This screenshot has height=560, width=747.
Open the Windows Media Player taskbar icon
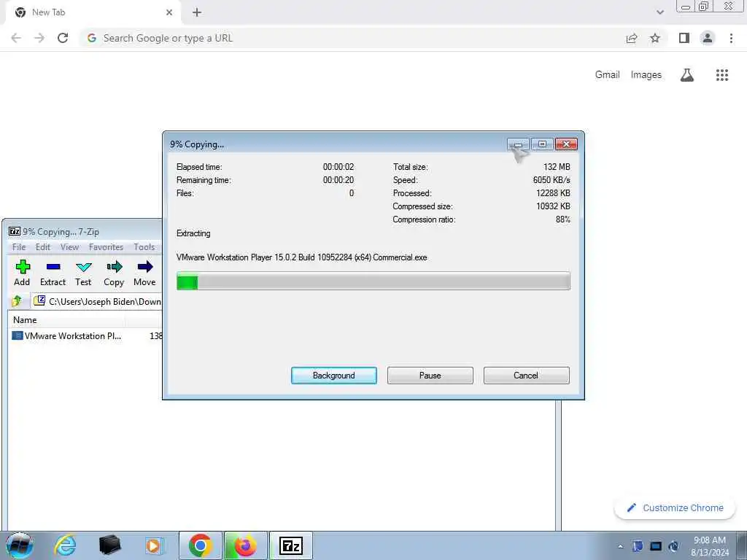point(153,545)
